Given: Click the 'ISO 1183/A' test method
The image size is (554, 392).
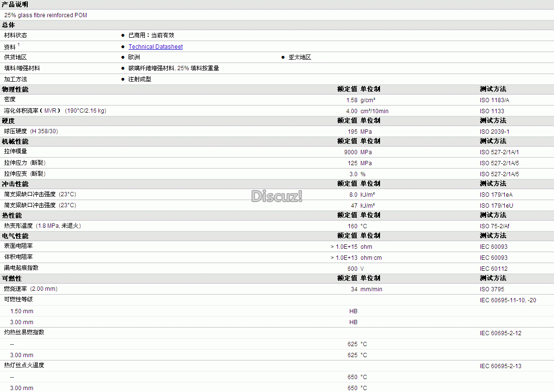Looking at the screenshot, I should (x=494, y=100).
